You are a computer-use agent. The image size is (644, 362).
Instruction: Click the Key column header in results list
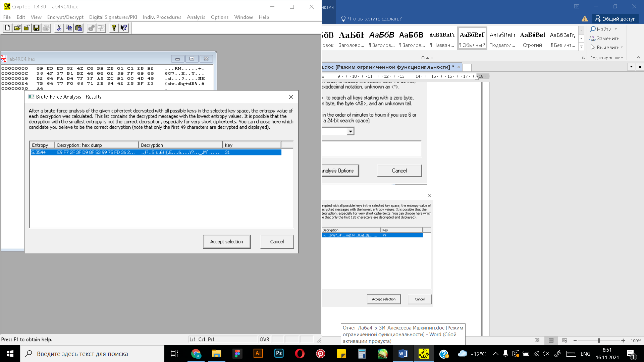click(x=252, y=145)
